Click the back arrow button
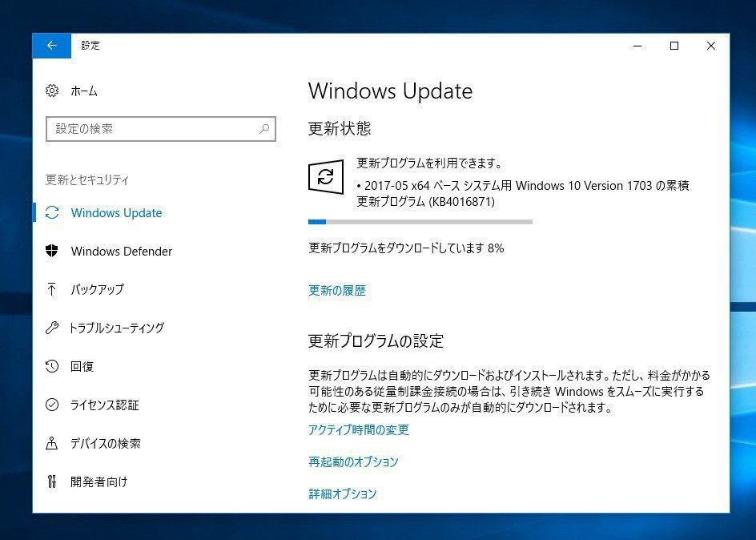This screenshot has height=540, width=756. point(51,46)
